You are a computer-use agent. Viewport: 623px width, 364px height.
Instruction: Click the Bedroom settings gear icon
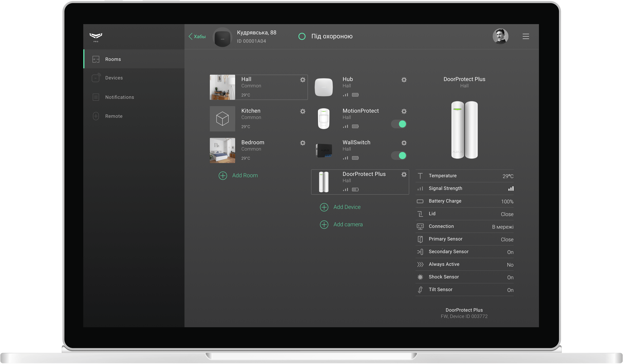[x=303, y=143]
